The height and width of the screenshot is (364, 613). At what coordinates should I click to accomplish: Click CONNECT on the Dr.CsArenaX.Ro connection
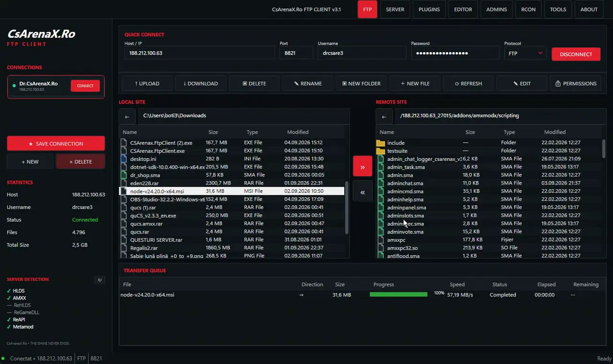[85, 86]
